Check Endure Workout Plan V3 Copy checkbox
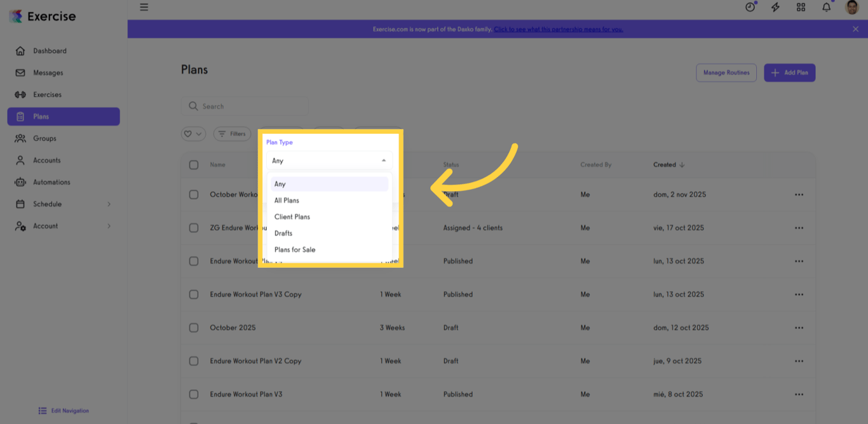The width and height of the screenshot is (868, 424). tap(194, 295)
